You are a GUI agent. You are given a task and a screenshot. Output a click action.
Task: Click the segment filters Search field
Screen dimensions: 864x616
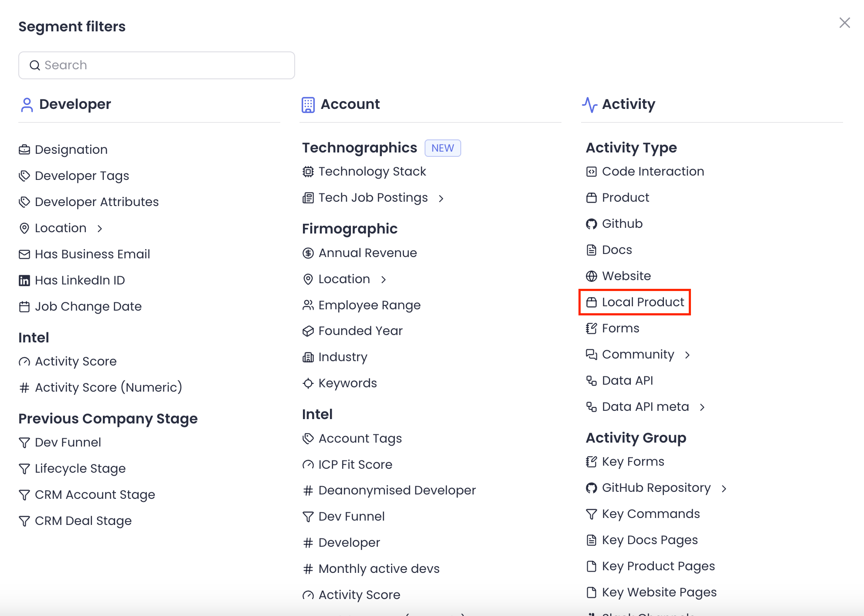[x=157, y=65]
